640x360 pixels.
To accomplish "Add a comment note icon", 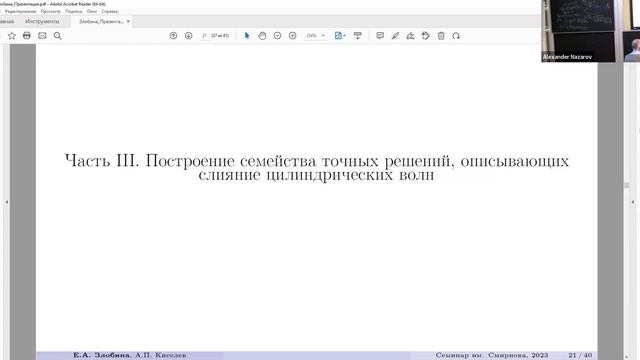I will pos(380,36).
